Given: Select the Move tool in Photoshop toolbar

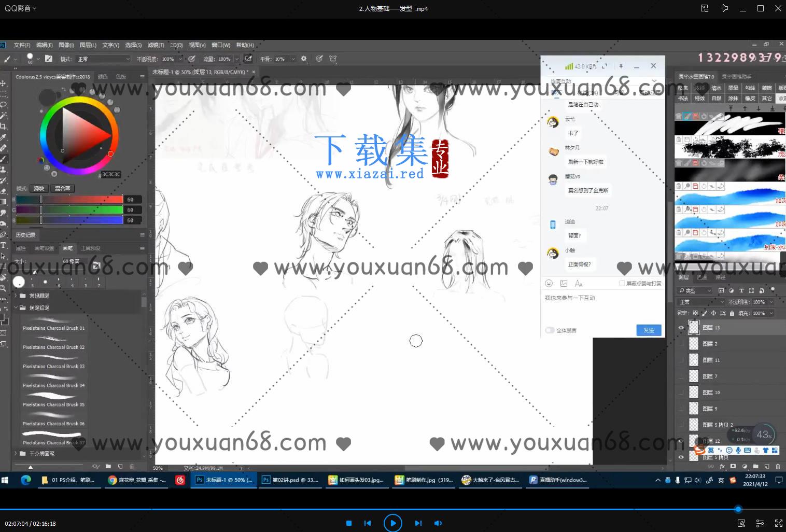Looking at the screenshot, I should 3,83.
